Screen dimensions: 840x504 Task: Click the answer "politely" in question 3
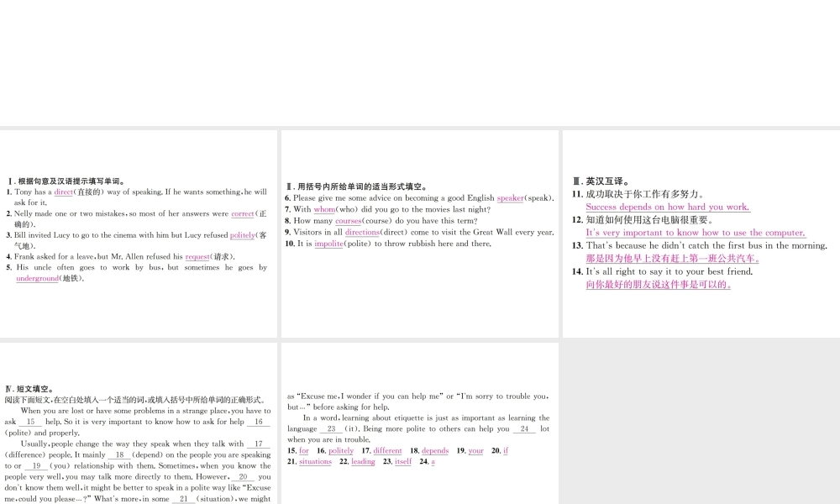click(243, 235)
